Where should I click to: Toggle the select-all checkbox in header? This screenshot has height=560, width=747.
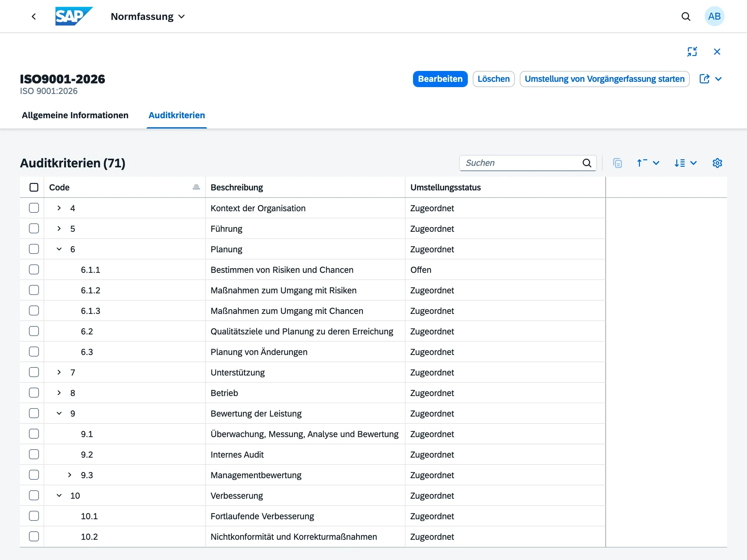[34, 187]
